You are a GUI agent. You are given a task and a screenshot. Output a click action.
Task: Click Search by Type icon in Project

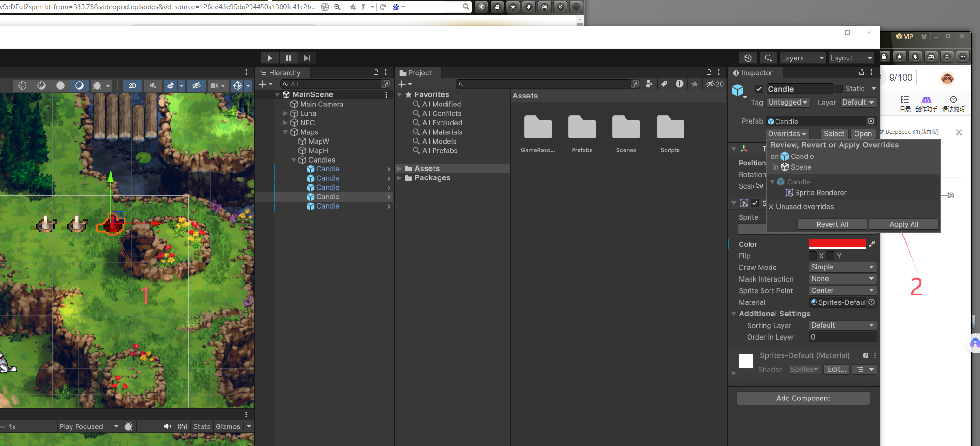click(x=649, y=84)
